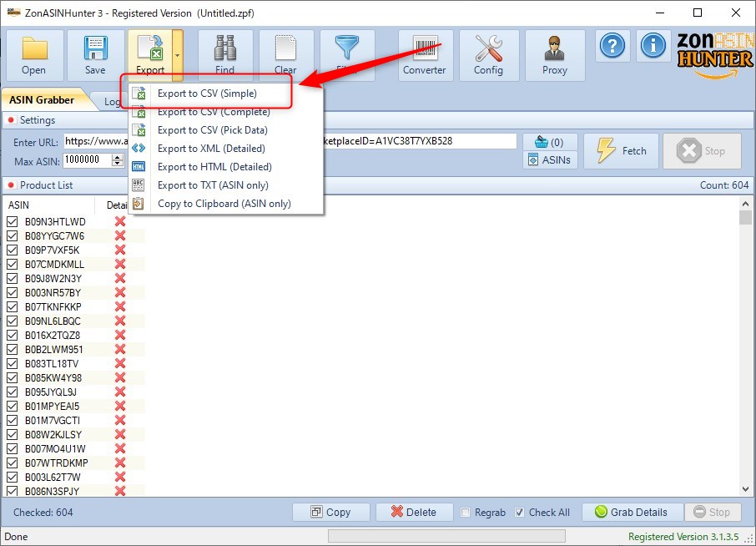
Task: Uncheck ASIN B07CMDKMLL checkbox
Action: [x=12, y=265]
